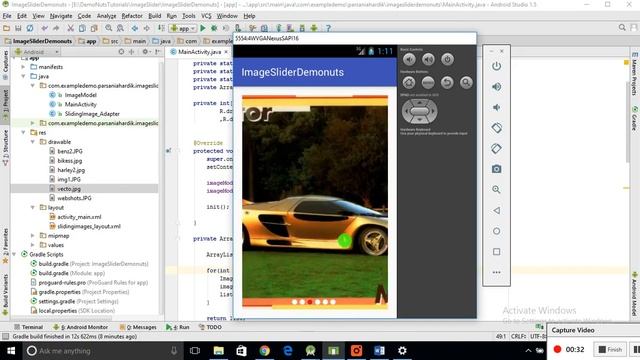Select the last slider indicator dot
This screenshot has height=360, width=640.
pos(333,302)
